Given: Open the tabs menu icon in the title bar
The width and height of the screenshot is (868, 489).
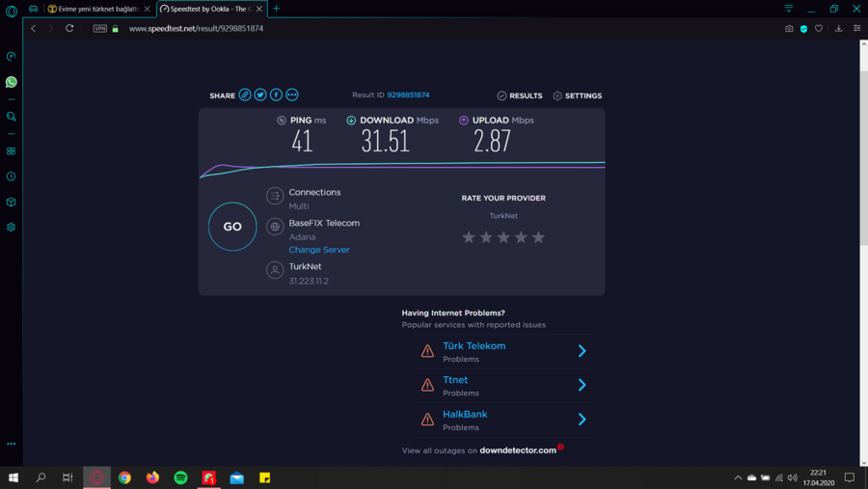Looking at the screenshot, I should (789, 9).
